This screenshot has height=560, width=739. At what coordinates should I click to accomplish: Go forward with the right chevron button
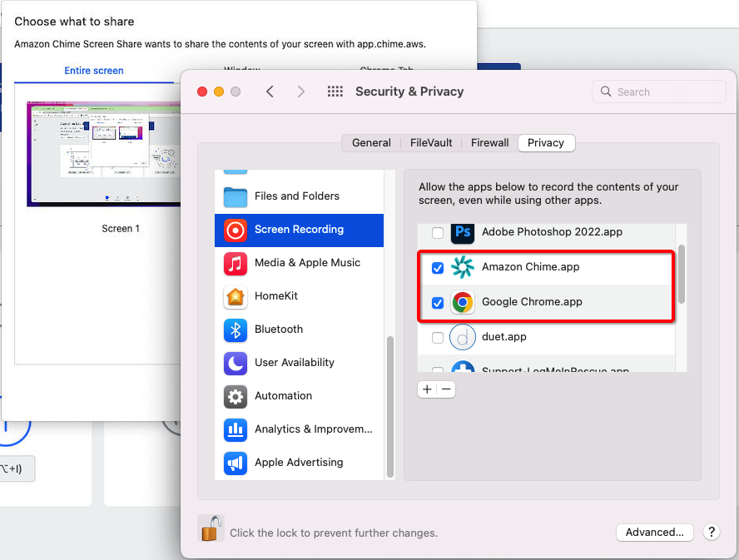[301, 92]
